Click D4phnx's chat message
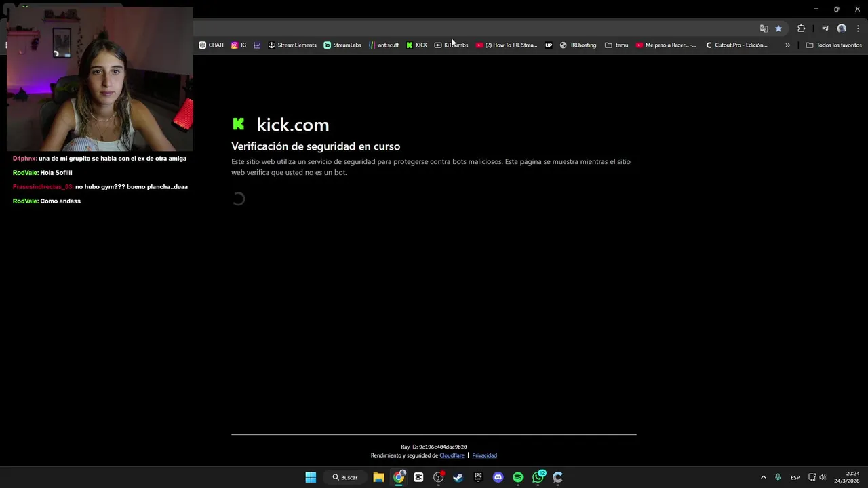This screenshot has width=868, height=488. 100,159
